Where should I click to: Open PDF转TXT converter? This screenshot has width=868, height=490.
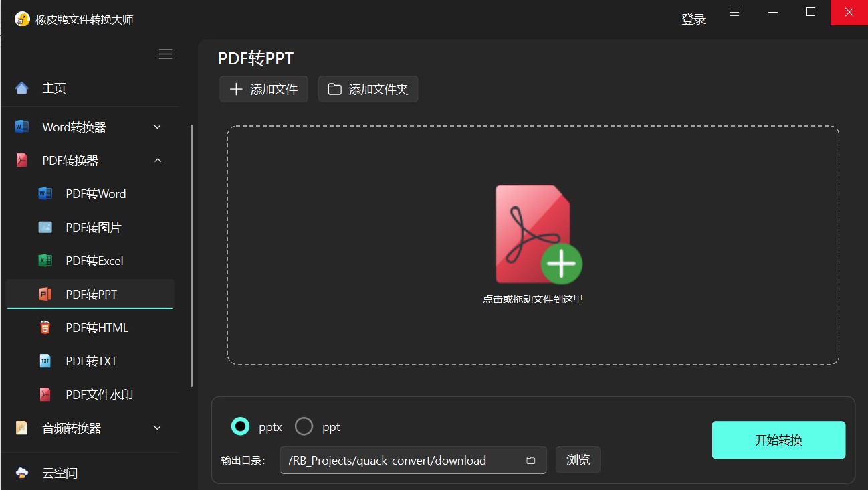point(90,361)
